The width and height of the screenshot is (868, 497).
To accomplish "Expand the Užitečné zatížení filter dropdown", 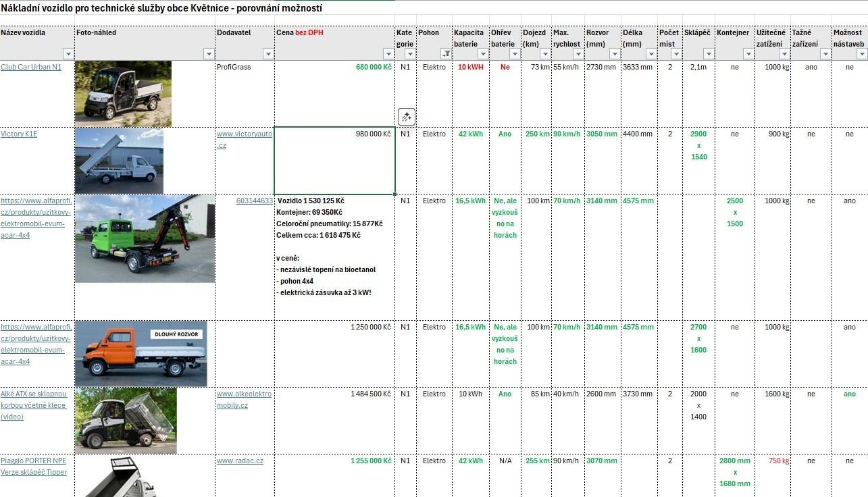I will [x=784, y=54].
